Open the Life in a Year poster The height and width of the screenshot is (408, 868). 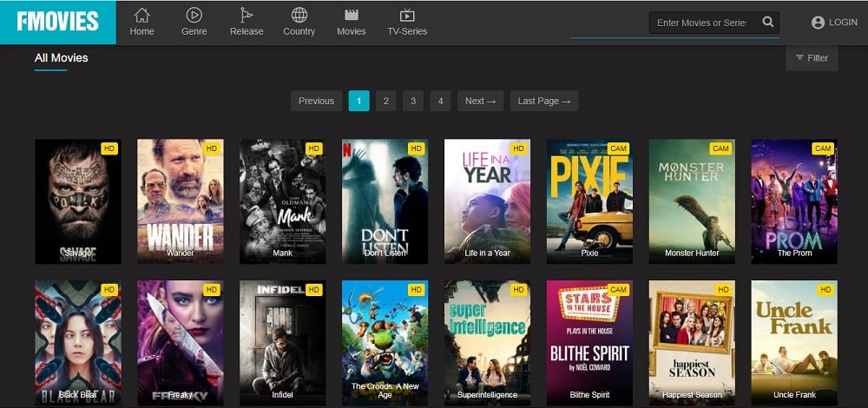pyautogui.click(x=487, y=201)
